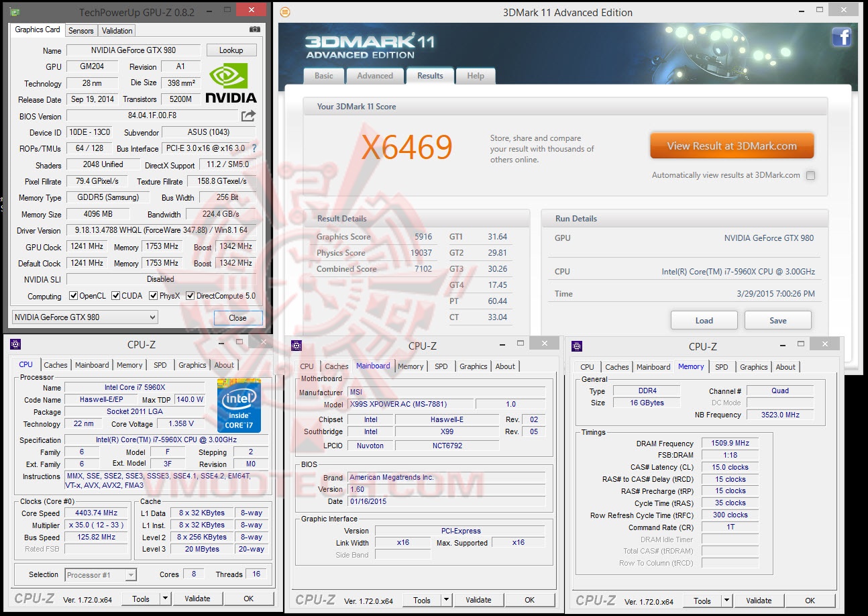Click the motherboard model X99S XPOWER AC (MS-7881)
The width and height of the screenshot is (868, 616).
(411, 404)
